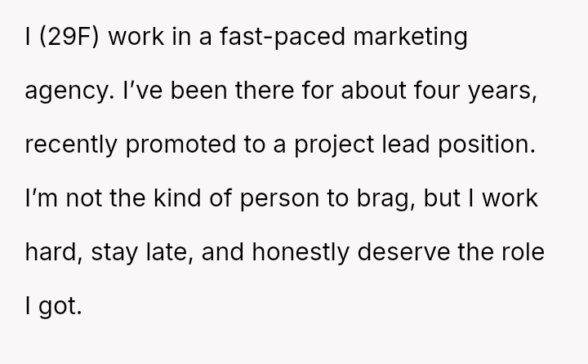This screenshot has height=364, width=588.
Task: Place cursor on the word "kind"
Action: pyautogui.click(x=145, y=194)
